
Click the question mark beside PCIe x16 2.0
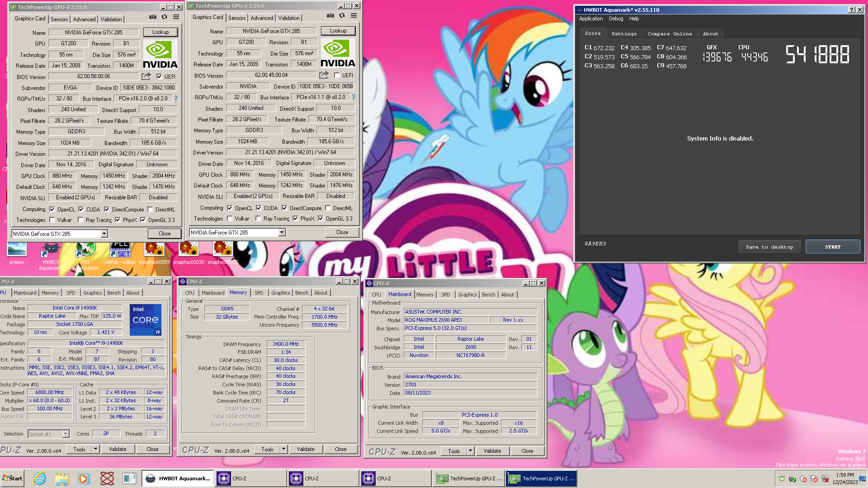(x=176, y=99)
